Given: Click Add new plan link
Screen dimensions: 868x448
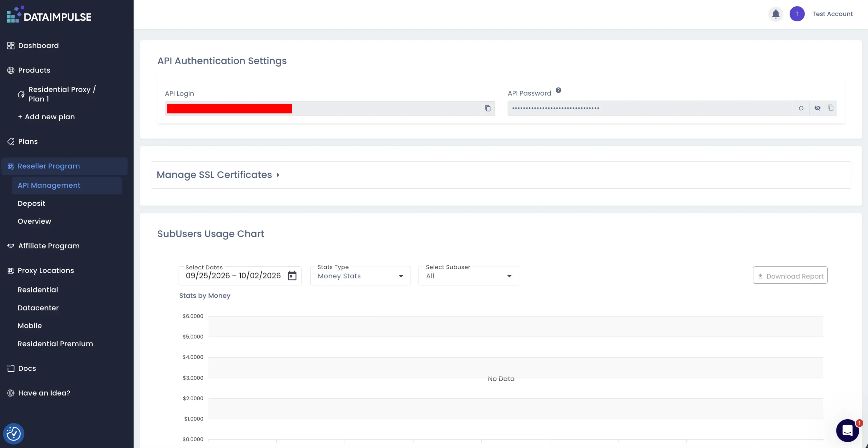Looking at the screenshot, I should [46, 117].
